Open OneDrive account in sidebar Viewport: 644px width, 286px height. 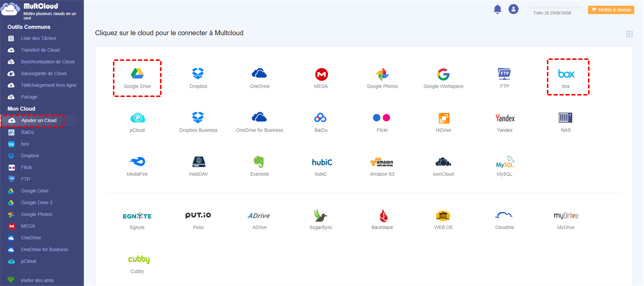(31, 238)
